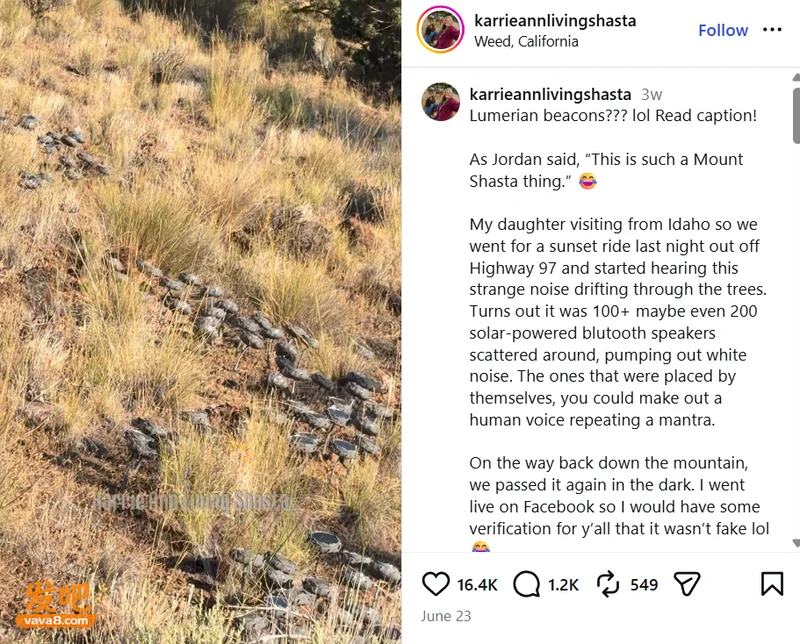800x644 pixels.
Task: Share the post with the paper plane icon
Action: click(687, 584)
